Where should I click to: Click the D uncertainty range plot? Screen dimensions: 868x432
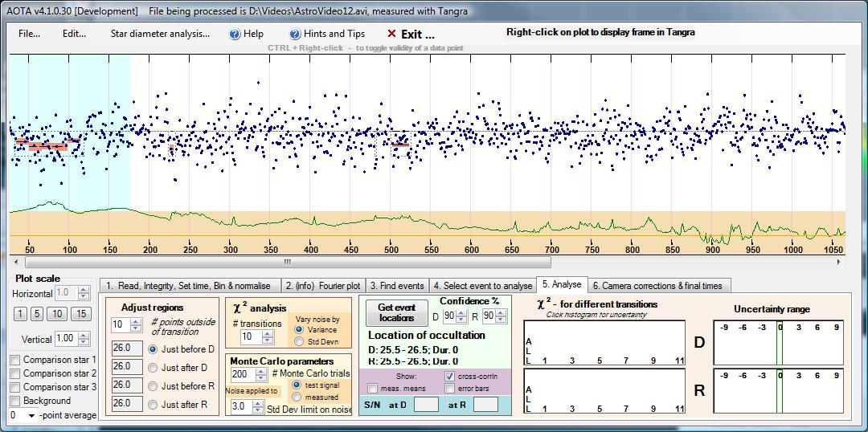coord(779,342)
